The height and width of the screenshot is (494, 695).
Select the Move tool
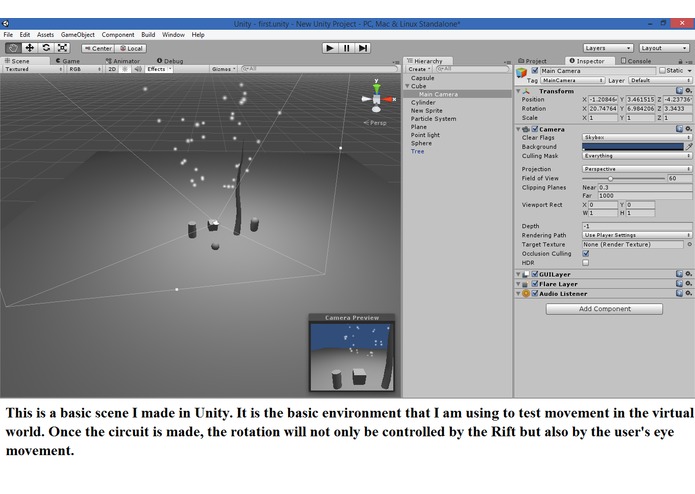(x=30, y=48)
